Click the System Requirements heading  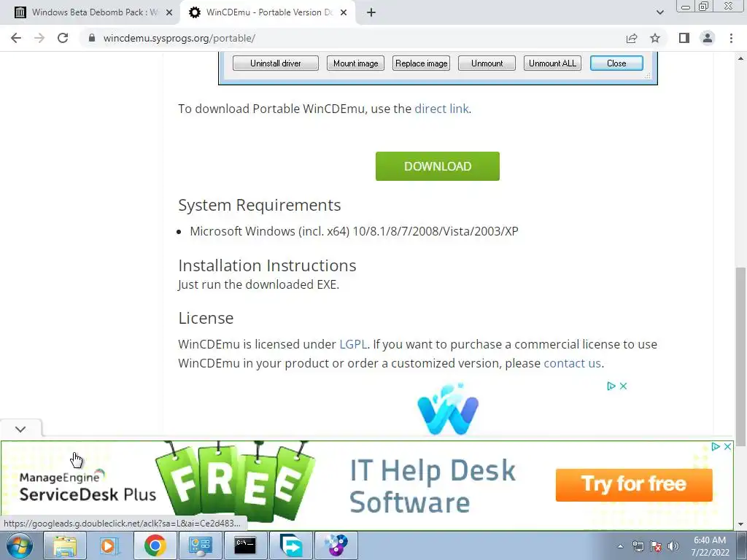pyautogui.click(x=259, y=205)
